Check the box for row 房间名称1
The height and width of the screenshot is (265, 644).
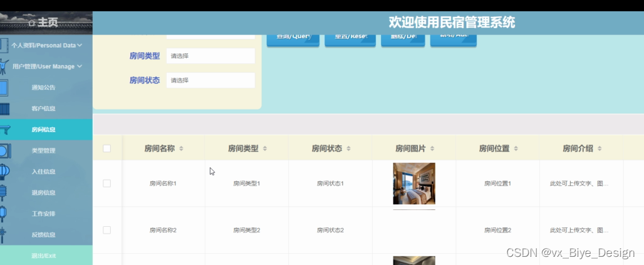106,183
